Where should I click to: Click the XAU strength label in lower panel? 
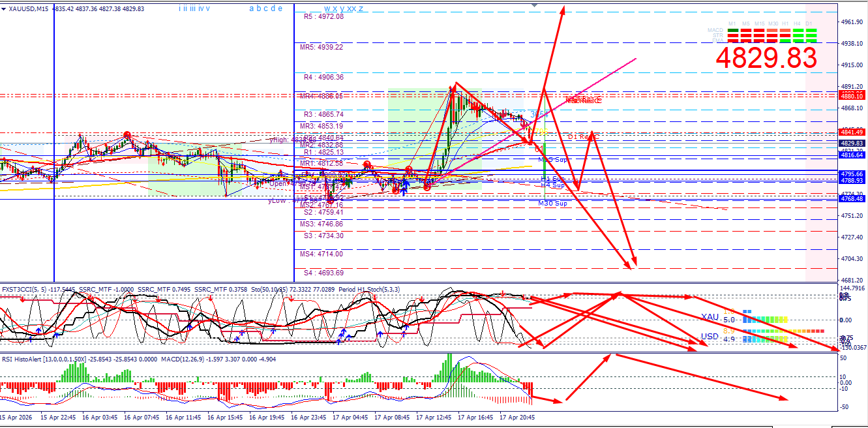pos(710,316)
